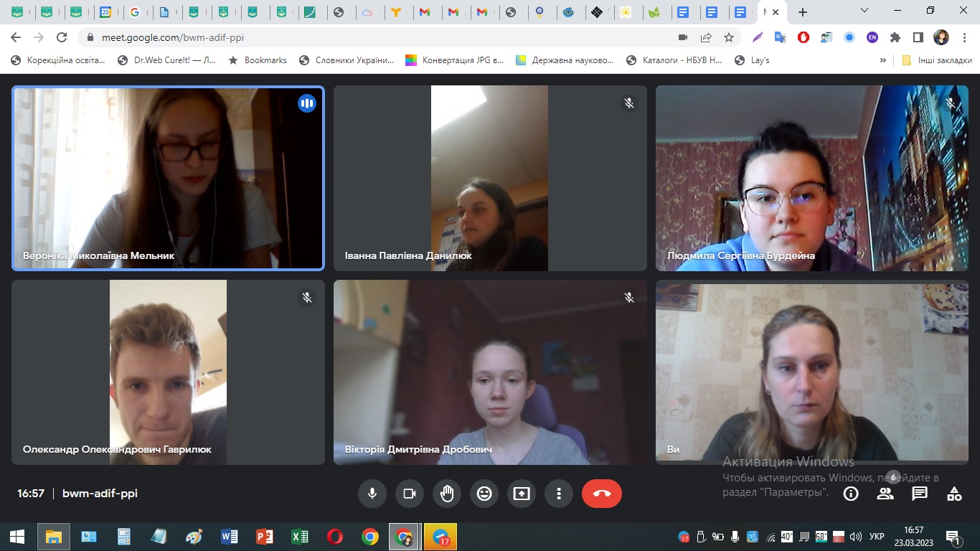The height and width of the screenshot is (551, 980).
Task: Bookmark this page with the star icon
Action: tap(729, 37)
